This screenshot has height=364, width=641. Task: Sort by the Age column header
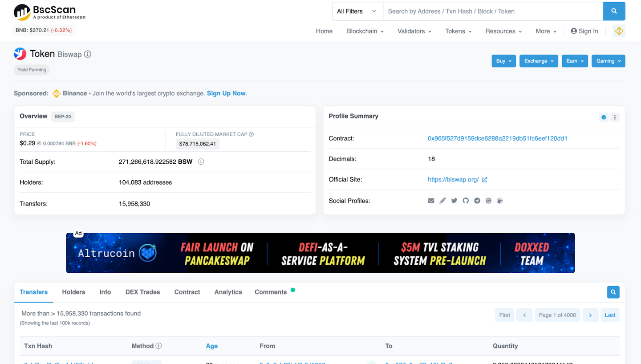[212, 346]
